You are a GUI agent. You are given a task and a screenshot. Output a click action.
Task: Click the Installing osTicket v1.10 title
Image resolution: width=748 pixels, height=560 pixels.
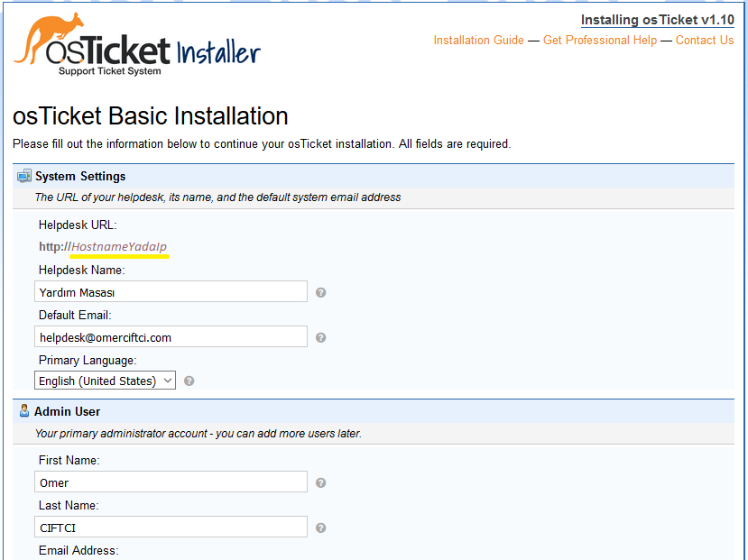point(657,20)
